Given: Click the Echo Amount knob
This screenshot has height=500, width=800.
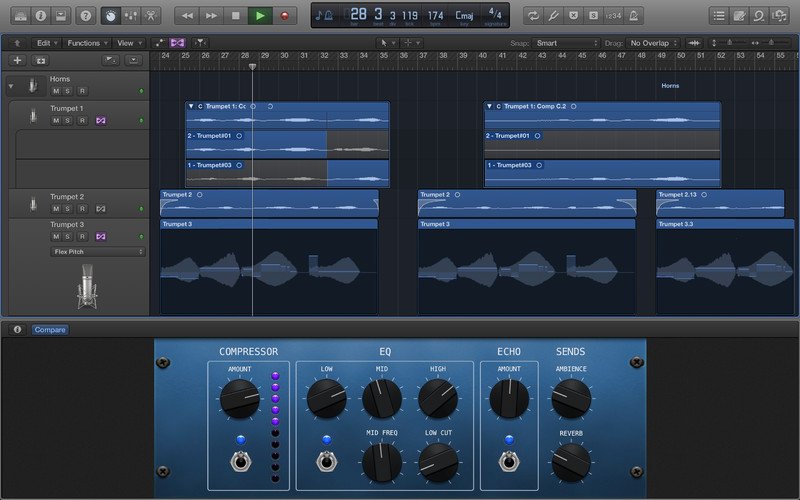Looking at the screenshot, I should pos(509,400).
